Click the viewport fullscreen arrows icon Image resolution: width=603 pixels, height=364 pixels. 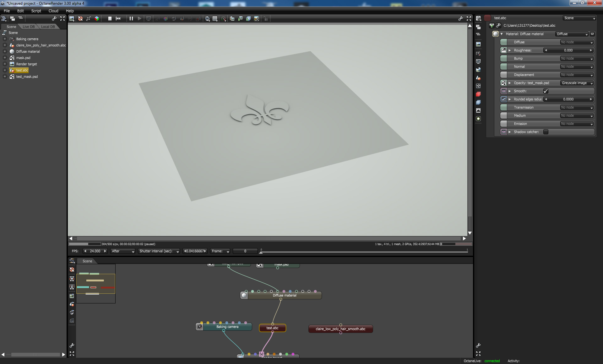coord(469,19)
